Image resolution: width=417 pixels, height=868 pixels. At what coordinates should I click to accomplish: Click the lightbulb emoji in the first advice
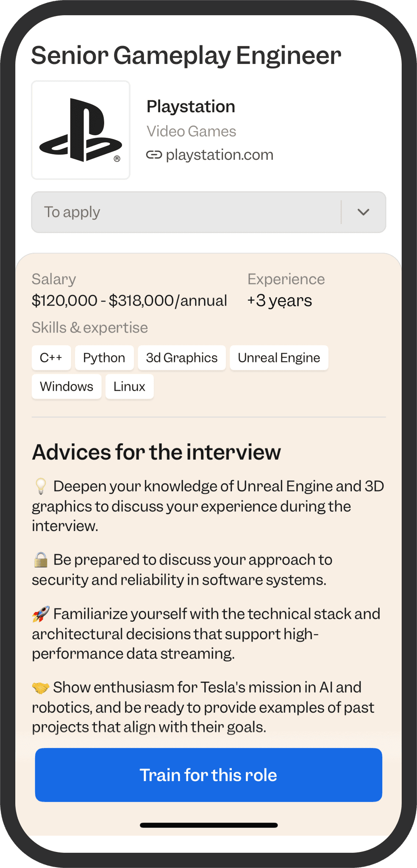point(40,487)
